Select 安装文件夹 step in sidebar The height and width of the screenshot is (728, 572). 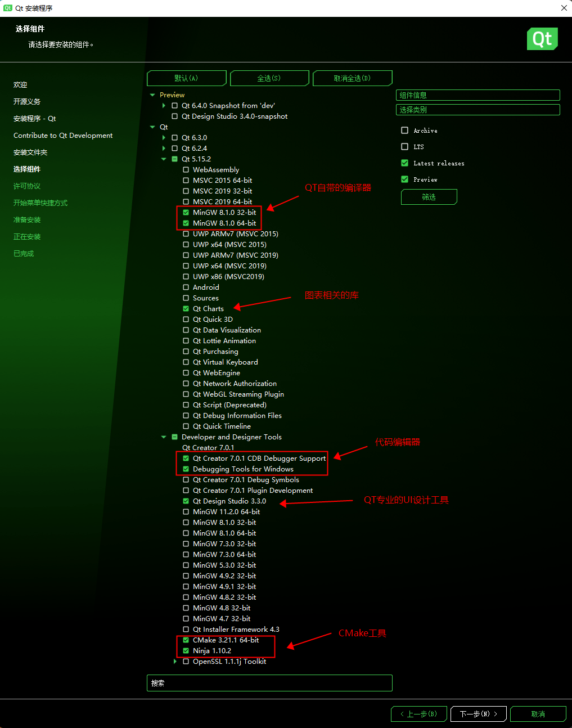coord(30,152)
